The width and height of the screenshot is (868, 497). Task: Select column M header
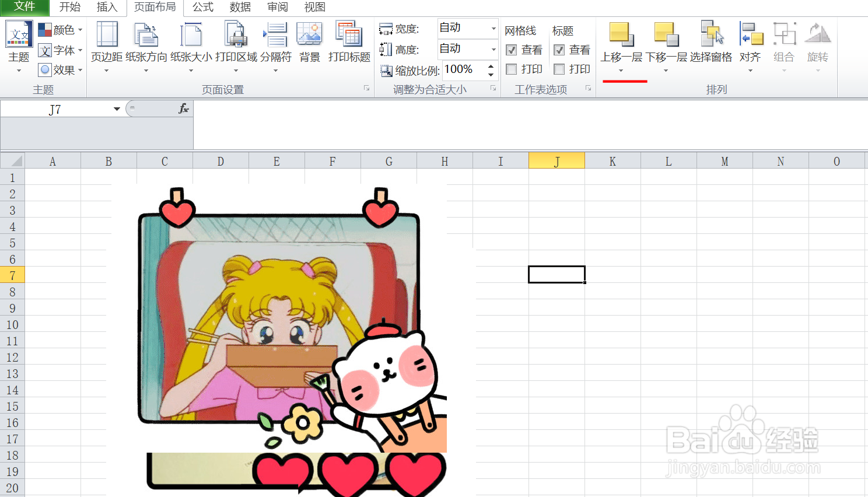[x=724, y=161]
